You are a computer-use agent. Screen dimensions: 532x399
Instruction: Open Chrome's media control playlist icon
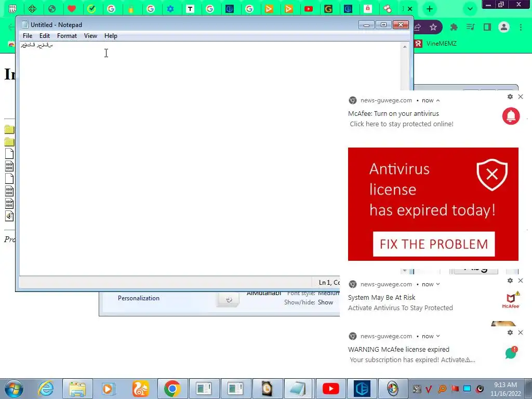(470, 27)
